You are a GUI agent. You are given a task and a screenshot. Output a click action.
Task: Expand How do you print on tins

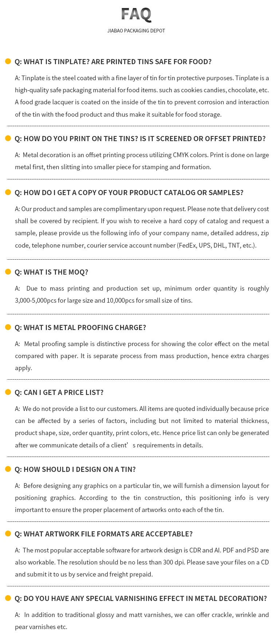140,139
